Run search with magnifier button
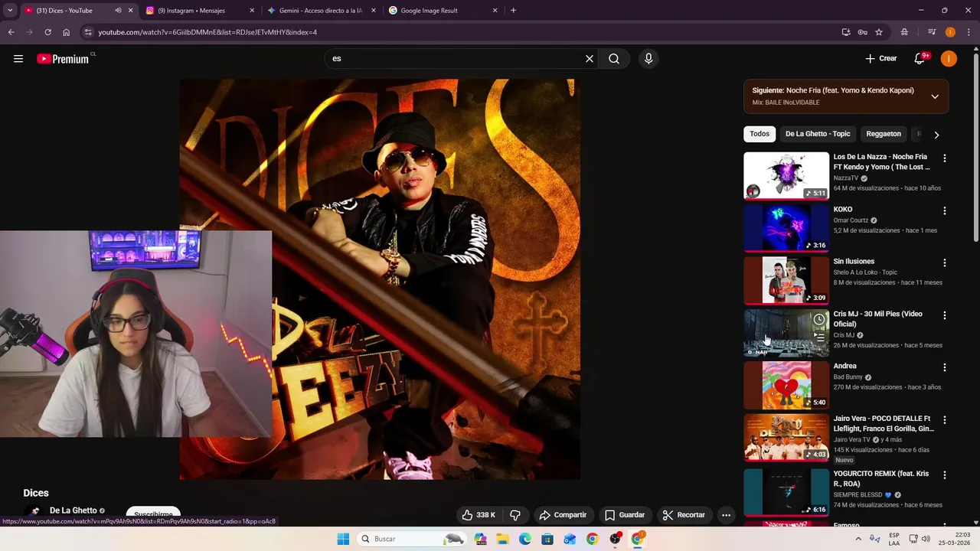The height and width of the screenshot is (551, 980). pos(614,59)
